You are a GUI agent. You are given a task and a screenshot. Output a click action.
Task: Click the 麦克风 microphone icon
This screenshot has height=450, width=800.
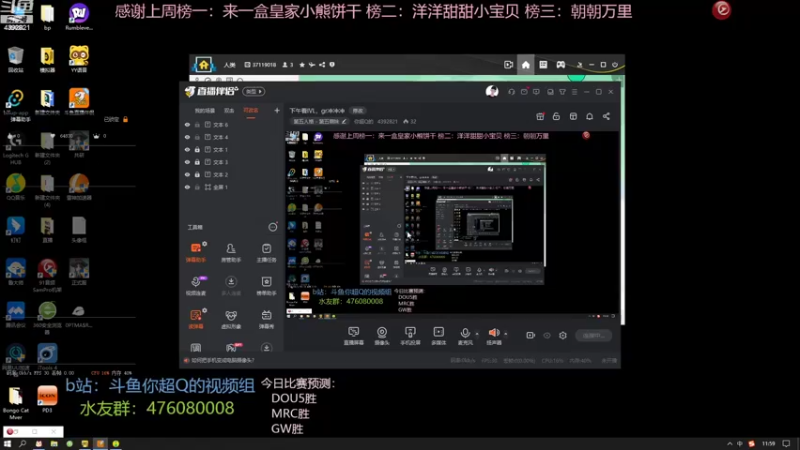click(x=465, y=334)
